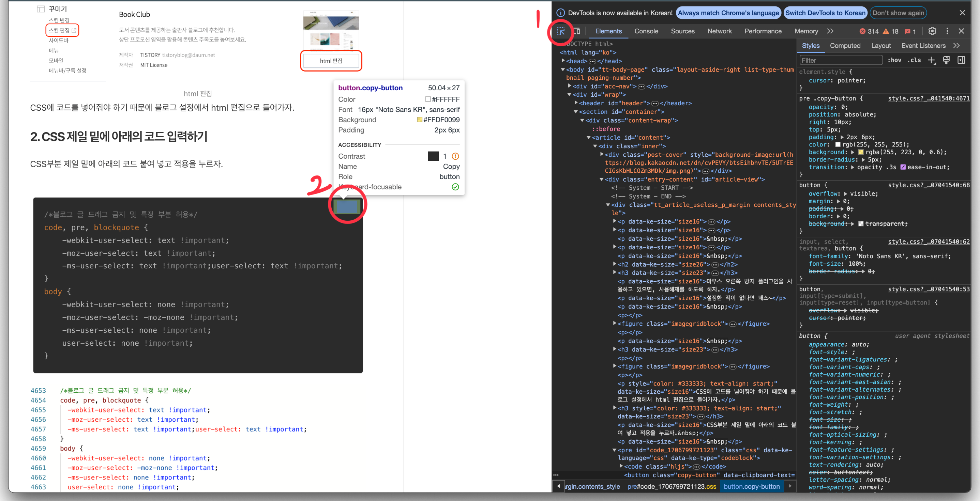Click new style rule plus icon
The height and width of the screenshot is (501, 980).
931,60
